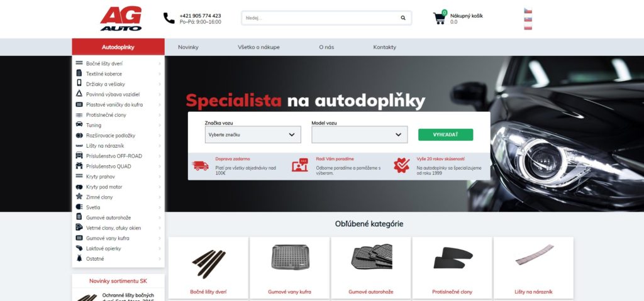The height and width of the screenshot is (301, 644).
Task: Click the Svetla headlight icon
Action: [79, 207]
